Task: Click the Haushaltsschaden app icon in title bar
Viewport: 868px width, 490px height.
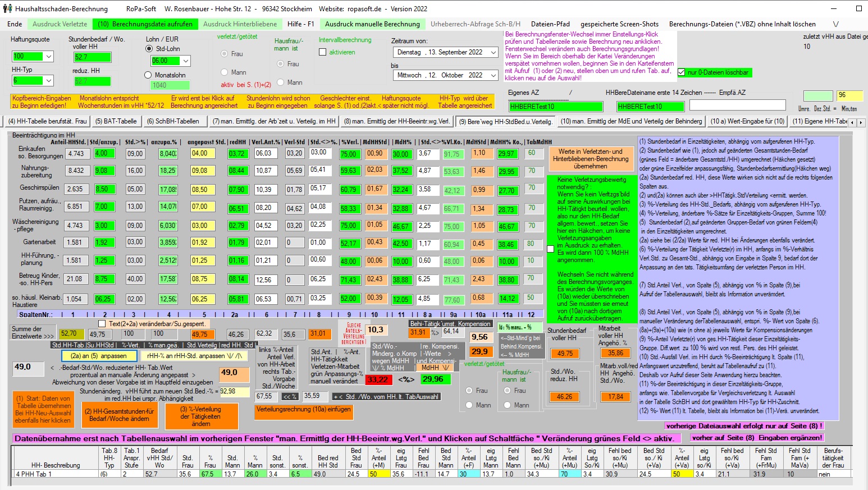Action: coord(7,8)
